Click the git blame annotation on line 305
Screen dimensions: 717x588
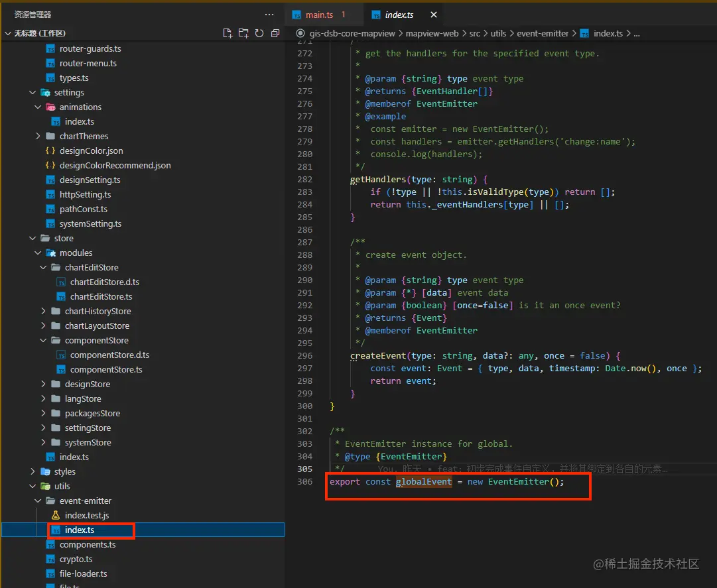click(522, 469)
